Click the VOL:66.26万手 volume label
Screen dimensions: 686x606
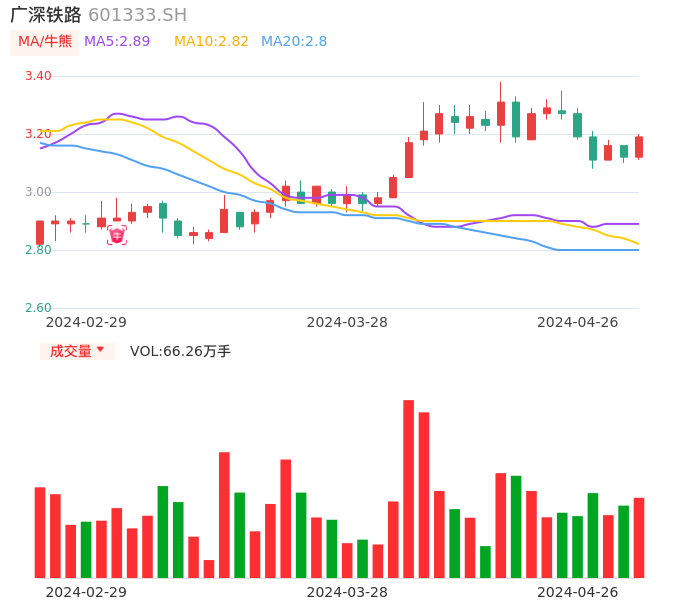tap(180, 351)
